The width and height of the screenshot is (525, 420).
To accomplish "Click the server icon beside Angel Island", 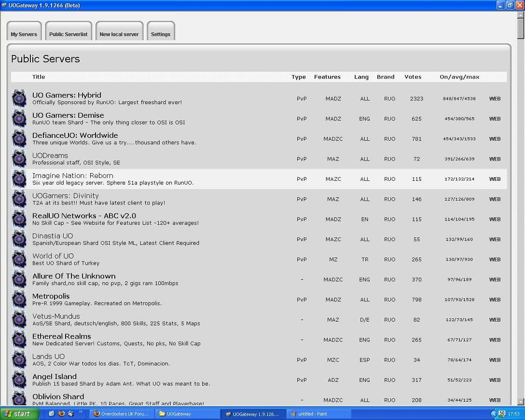I will click(19, 379).
